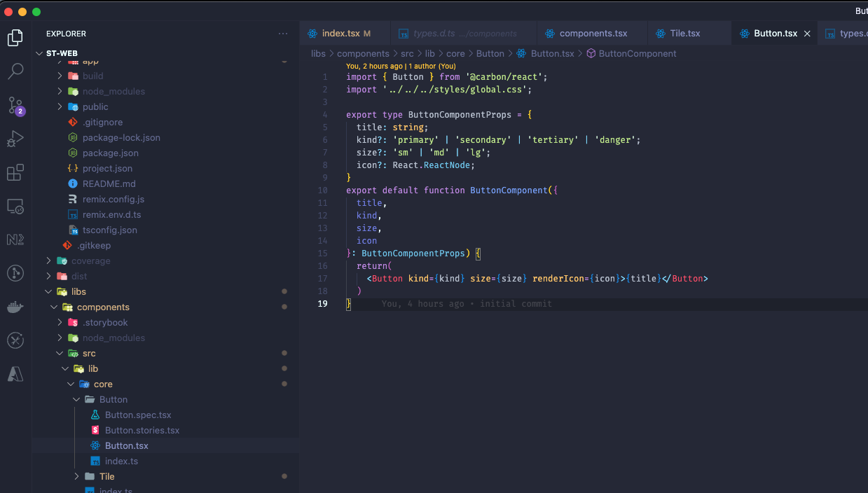Open the Docker view
This screenshot has width=868, height=493.
pyautogui.click(x=15, y=307)
